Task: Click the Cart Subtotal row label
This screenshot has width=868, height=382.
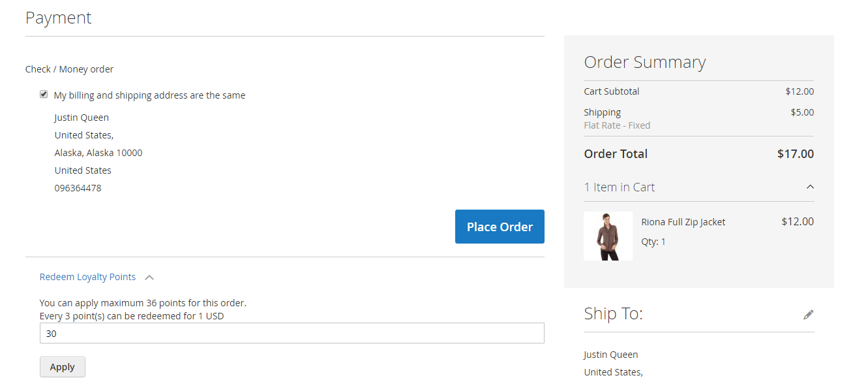Action: pos(611,91)
